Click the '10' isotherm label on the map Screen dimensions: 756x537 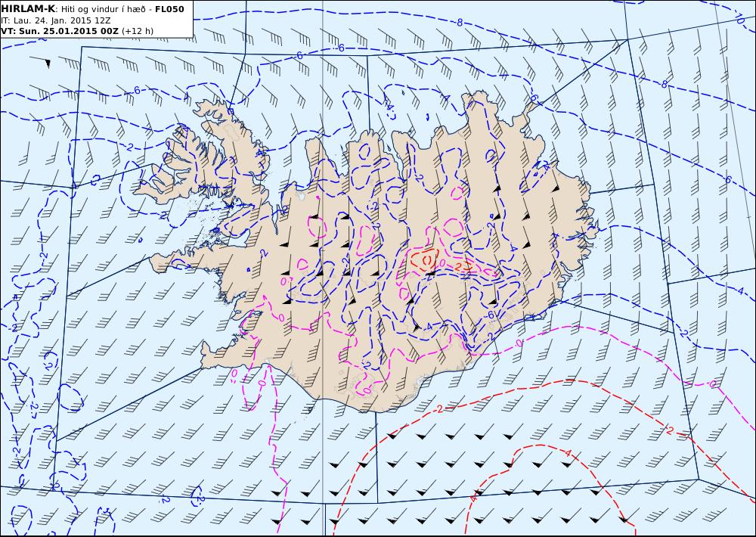coord(740,20)
